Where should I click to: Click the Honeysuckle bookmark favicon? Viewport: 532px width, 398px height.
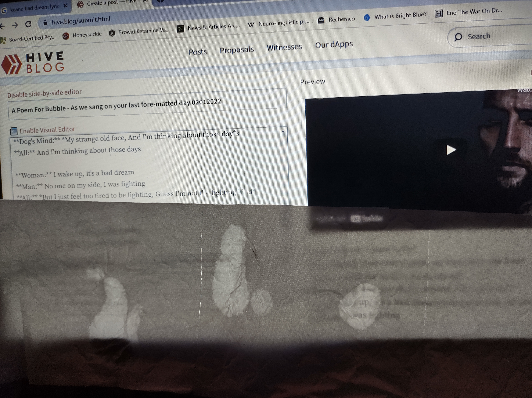tap(66, 36)
